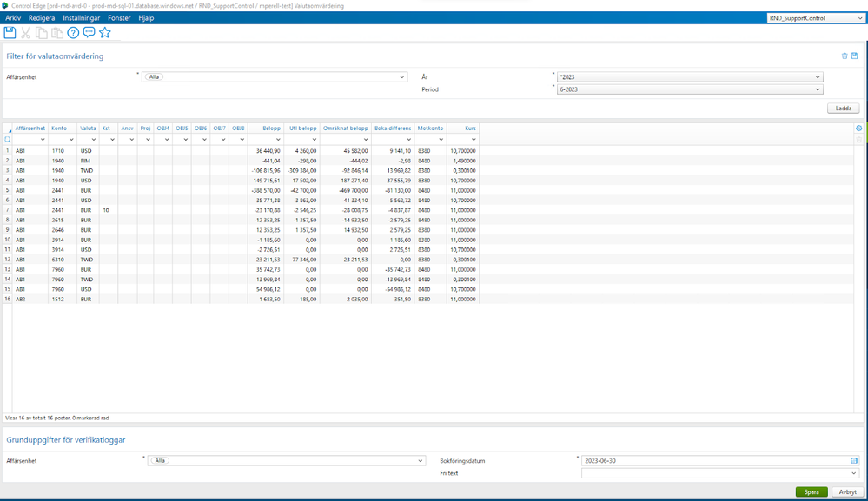This screenshot has height=501, width=868.
Task: Click the OBJ4 column header
Action: click(x=163, y=129)
